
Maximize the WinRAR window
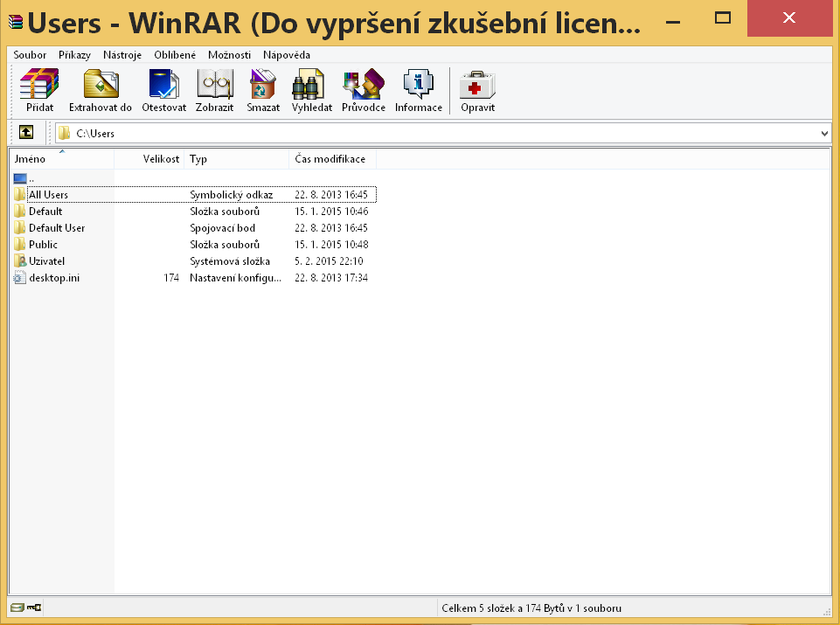pyautogui.click(x=723, y=18)
